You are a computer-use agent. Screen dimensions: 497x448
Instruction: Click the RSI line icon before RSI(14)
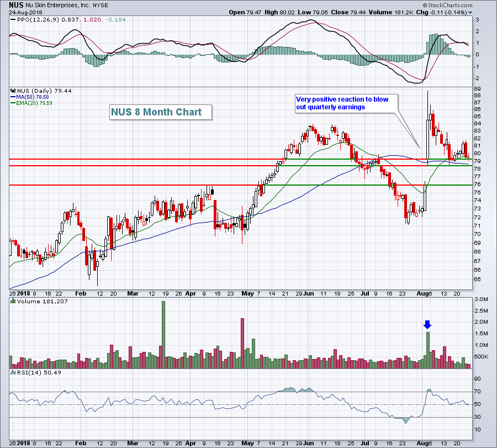[13, 372]
